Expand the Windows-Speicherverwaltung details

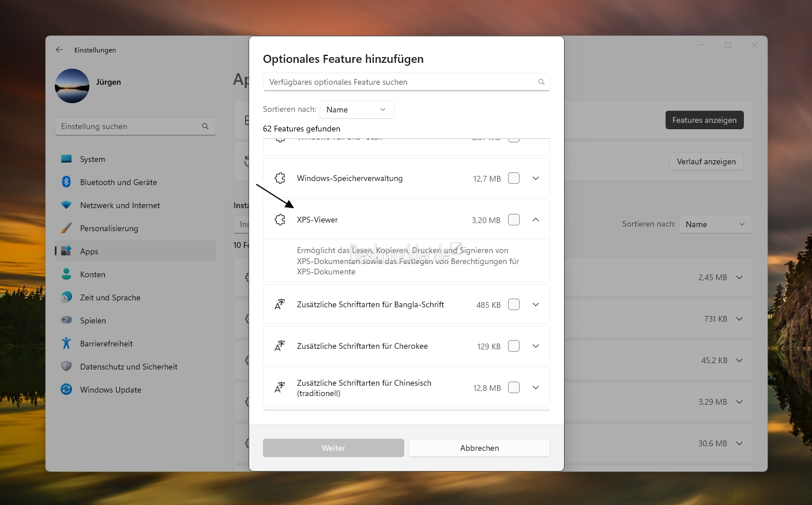tap(536, 178)
